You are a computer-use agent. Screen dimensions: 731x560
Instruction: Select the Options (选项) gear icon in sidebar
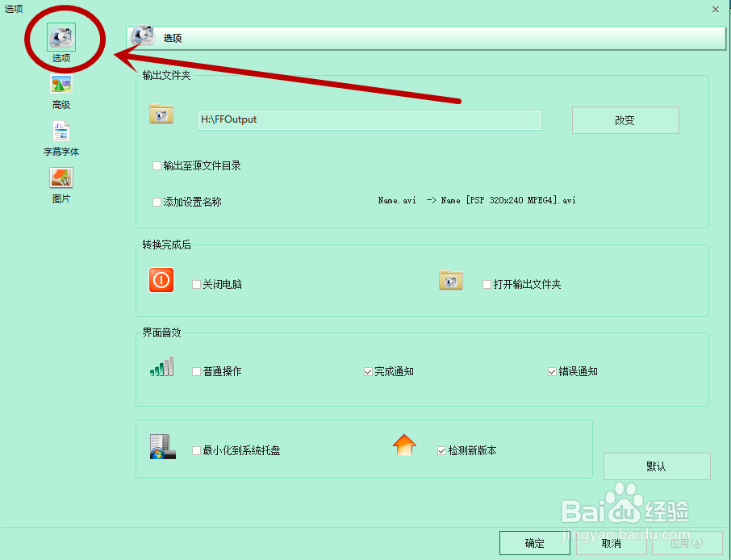pos(61,36)
